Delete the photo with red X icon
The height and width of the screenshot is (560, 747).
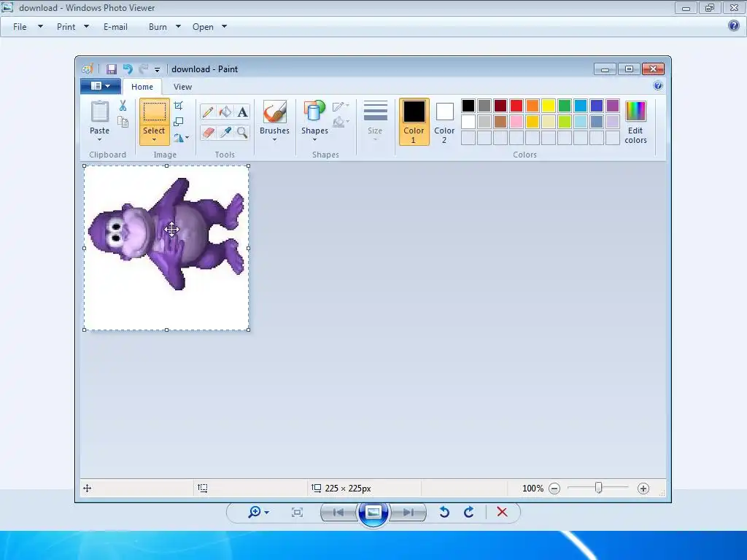(502, 512)
